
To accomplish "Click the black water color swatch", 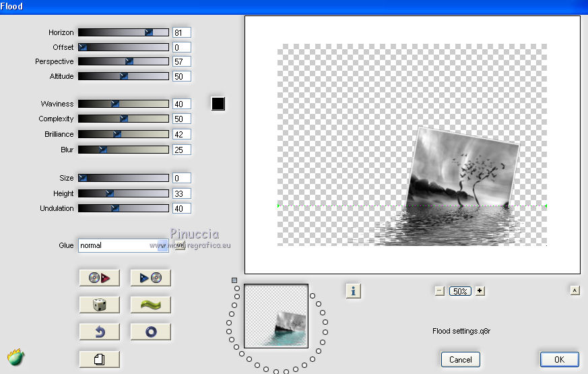I will click(x=218, y=104).
